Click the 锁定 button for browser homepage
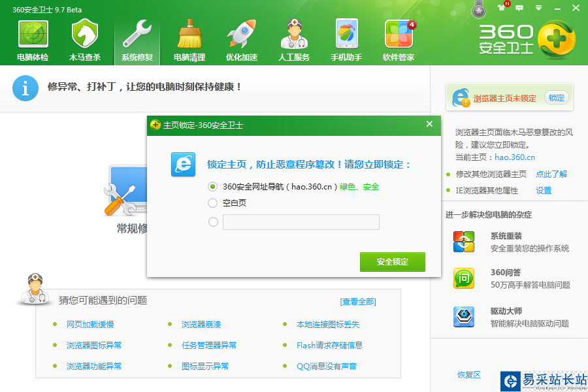This screenshot has width=588, height=392. pos(557,98)
